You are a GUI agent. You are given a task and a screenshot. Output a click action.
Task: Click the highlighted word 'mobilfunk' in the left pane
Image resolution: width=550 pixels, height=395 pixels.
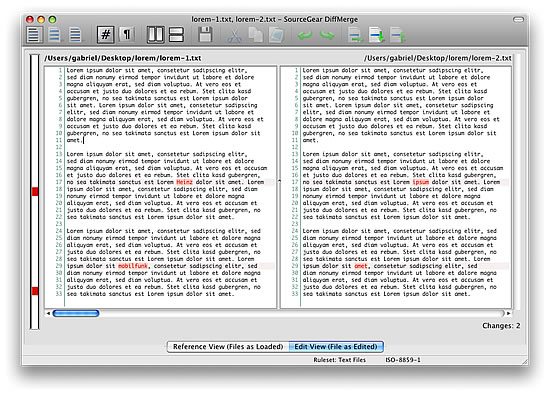(x=133, y=266)
